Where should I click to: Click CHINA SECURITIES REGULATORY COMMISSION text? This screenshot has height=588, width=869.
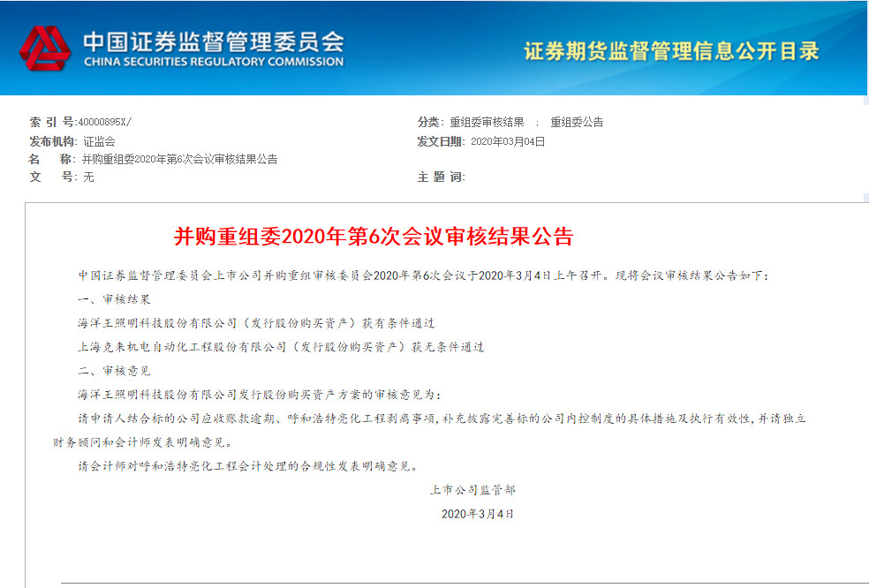point(214,62)
